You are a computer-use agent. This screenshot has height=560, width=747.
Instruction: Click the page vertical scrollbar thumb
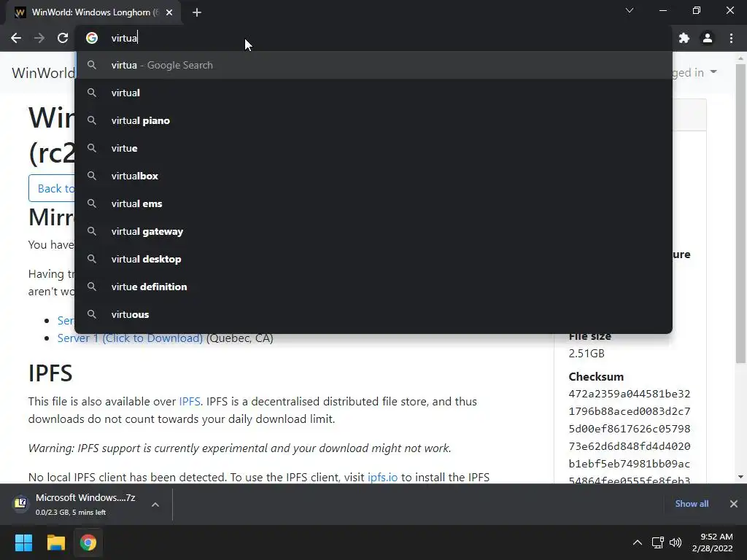740,214
